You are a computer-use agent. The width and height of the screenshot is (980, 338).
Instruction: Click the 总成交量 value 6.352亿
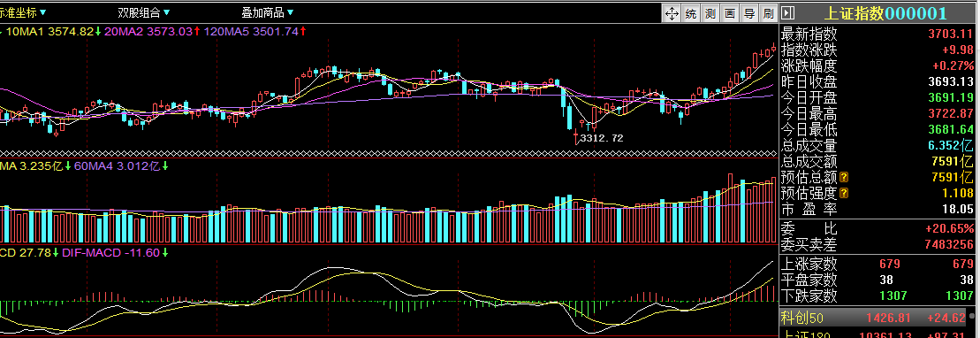[x=951, y=146]
